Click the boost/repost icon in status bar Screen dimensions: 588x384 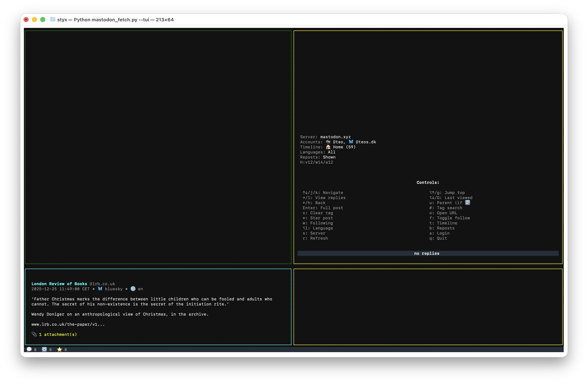(44, 349)
